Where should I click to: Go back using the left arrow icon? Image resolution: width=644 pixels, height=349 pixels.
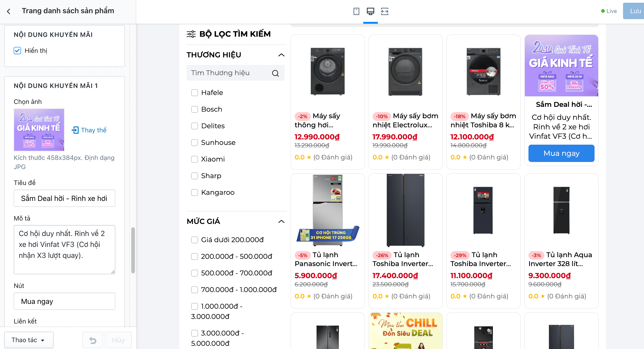tap(9, 11)
